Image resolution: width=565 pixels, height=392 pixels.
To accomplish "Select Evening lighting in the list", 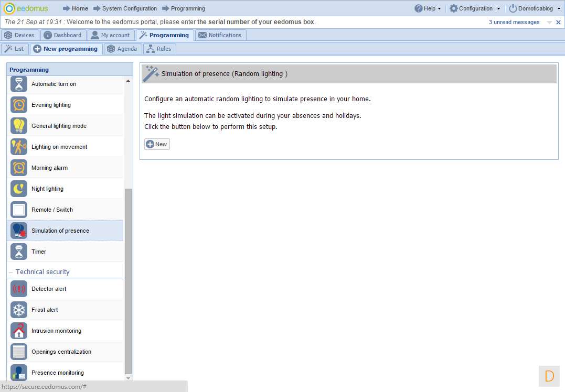I will coord(65,105).
